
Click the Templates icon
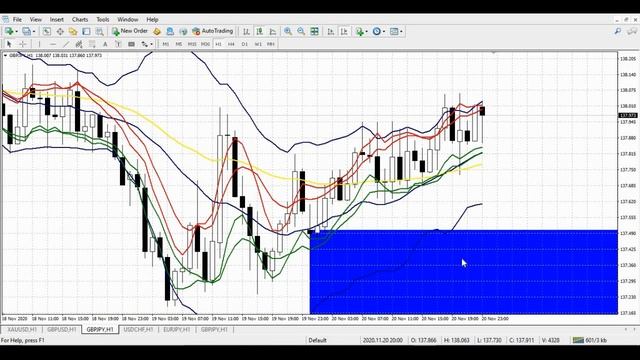click(x=394, y=31)
